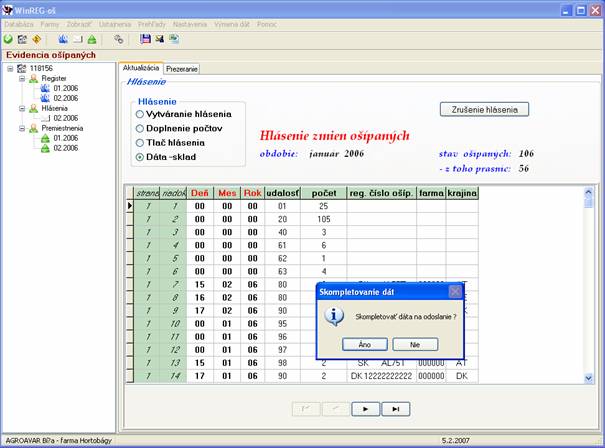
Task: Collapse the Hlásenia tree branch
Action: point(22,109)
